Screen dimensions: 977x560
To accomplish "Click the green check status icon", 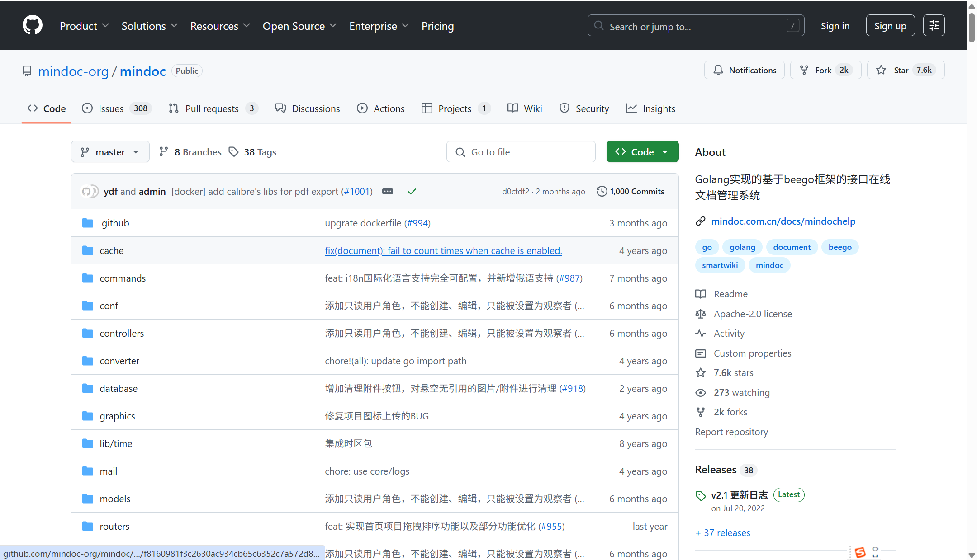I will pos(412,191).
